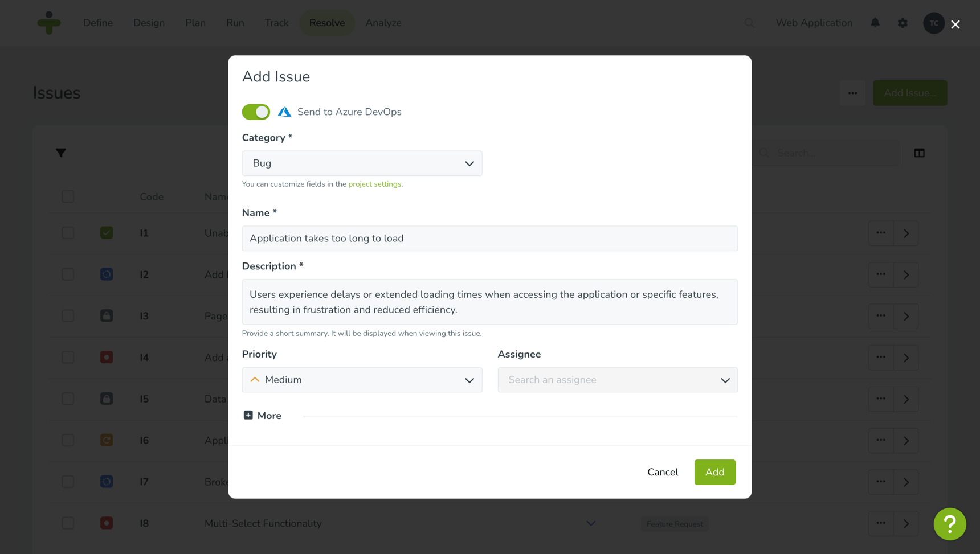980x554 pixels.
Task: Open the settings gear icon
Action: pyautogui.click(x=903, y=23)
